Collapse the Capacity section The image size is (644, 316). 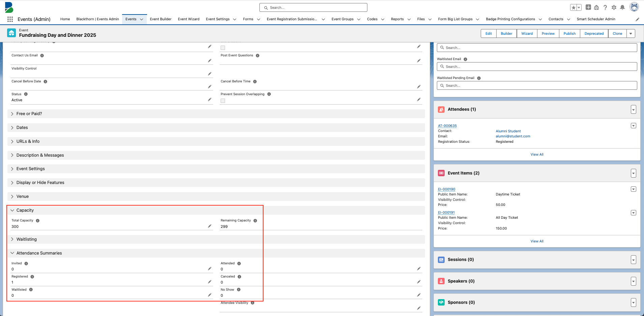pos(216,210)
